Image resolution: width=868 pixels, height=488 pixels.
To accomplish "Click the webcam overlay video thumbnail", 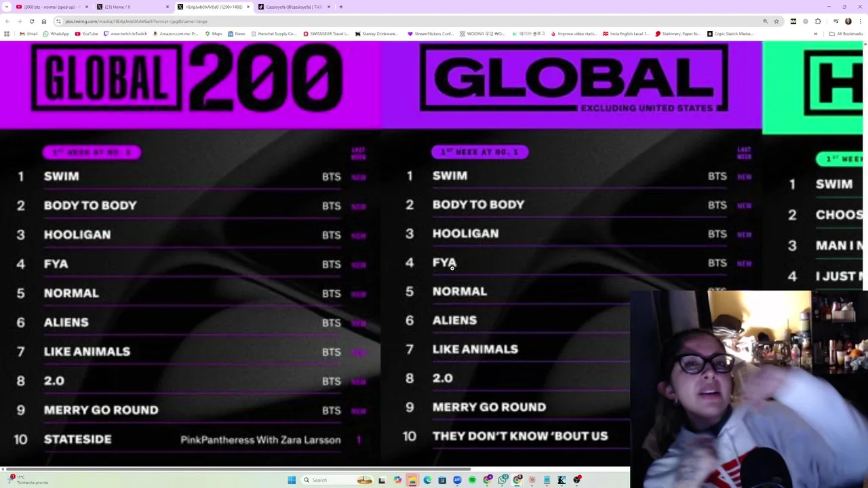I will (x=749, y=389).
